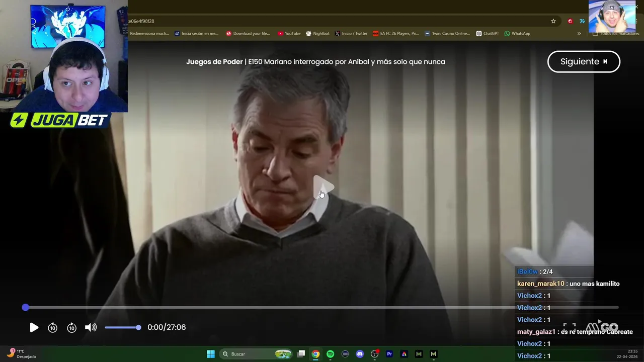Viewport: 644px width, 362px height.
Task: Open the Nightbot bookmark
Action: (x=317, y=34)
